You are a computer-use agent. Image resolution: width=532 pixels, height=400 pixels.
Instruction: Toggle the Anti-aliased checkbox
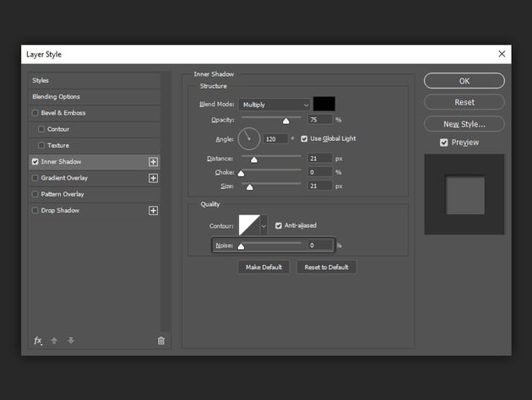click(x=278, y=225)
